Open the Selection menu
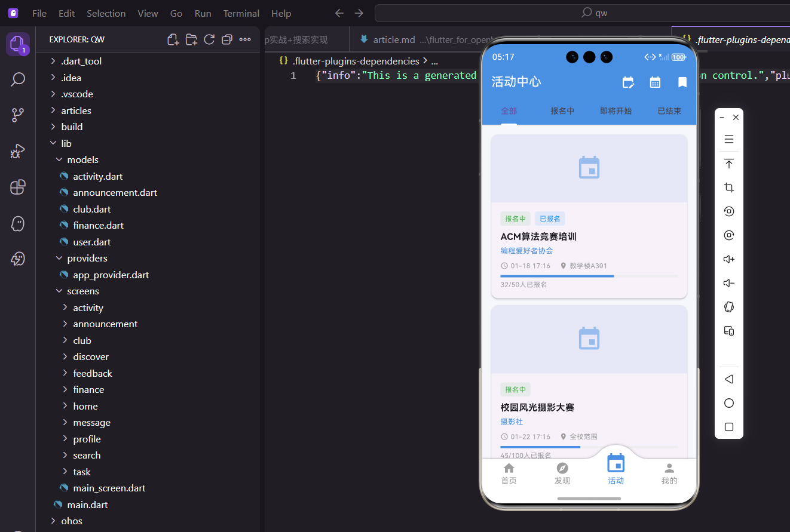 (106, 13)
